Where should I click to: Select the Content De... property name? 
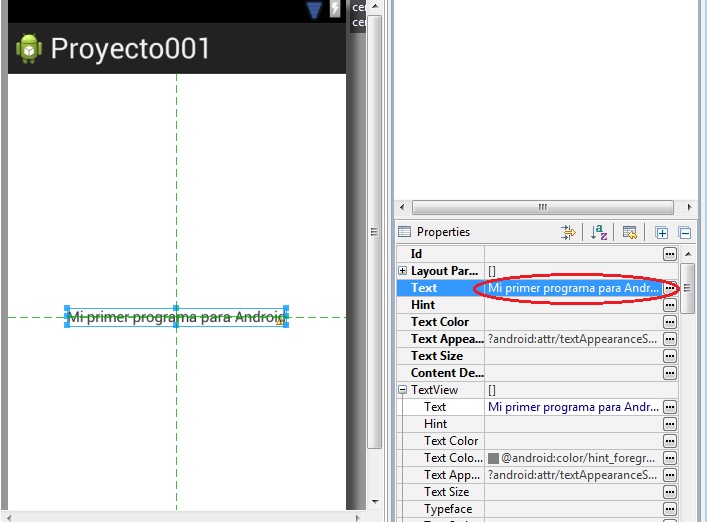[x=447, y=373]
